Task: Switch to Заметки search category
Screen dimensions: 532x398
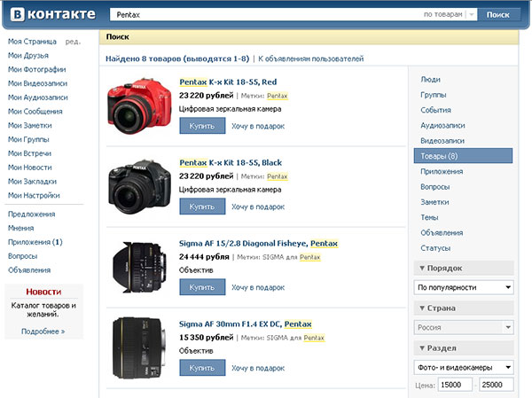Action: (x=434, y=202)
